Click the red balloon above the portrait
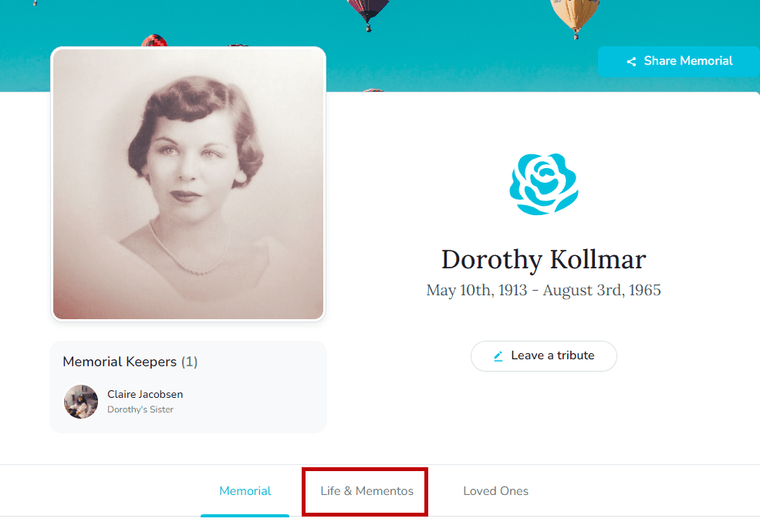Image resolution: width=760 pixels, height=532 pixels. pyautogui.click(x=154, y=40)
